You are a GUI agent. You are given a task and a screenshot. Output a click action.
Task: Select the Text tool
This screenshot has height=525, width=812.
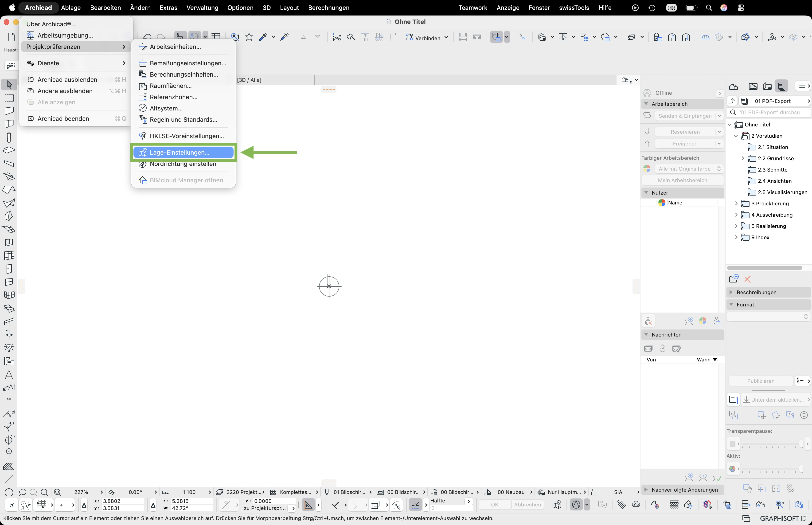click(9, 375)
